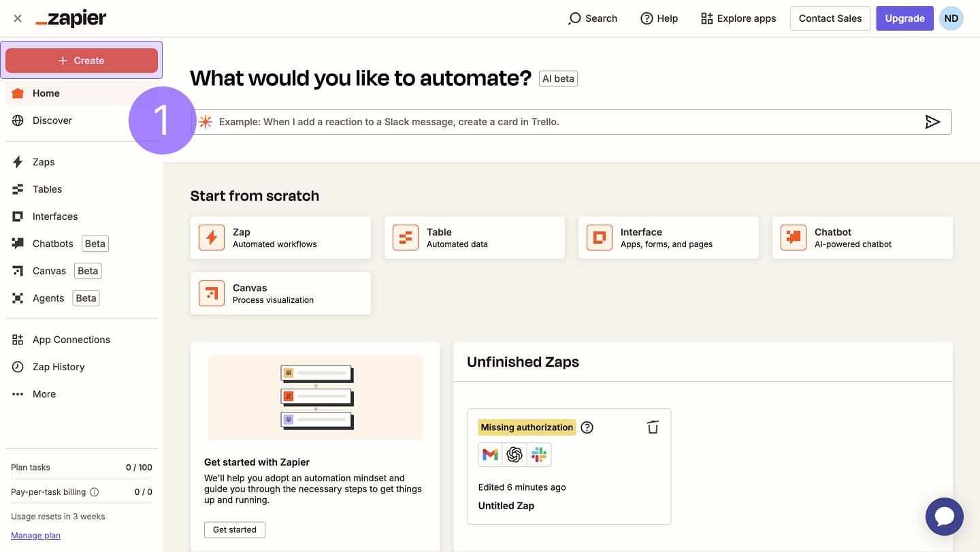Image resolution: width=980 pixels, height=552 pixels.
Task: Click the Slack icon in Untitled Zap
Action: point(539,455)
